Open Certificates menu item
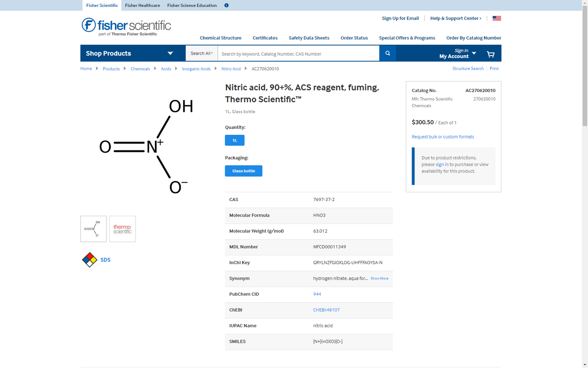The height and width of the screenshot is (368, 588). pyautogui.click(x=265, y=38)
